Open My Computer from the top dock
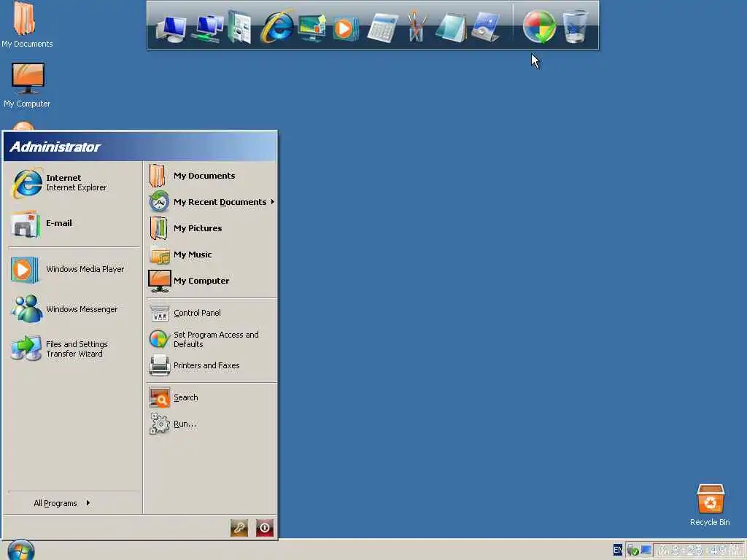The height and width of the screenshot is (560, 747). tap(171, 28)
